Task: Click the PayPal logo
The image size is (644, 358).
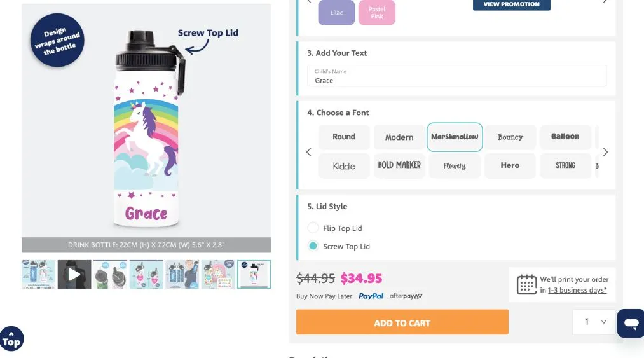Action: coord(371,296)
